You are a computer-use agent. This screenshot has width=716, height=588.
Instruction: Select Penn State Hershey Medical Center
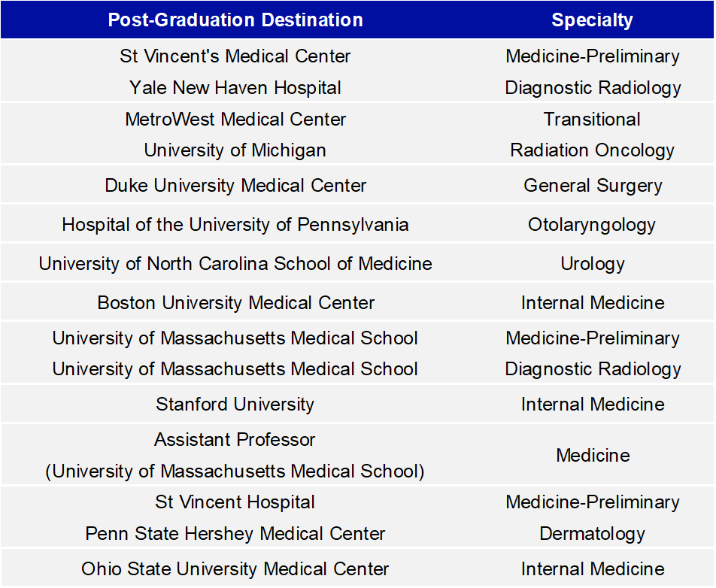tap(235, 534)
